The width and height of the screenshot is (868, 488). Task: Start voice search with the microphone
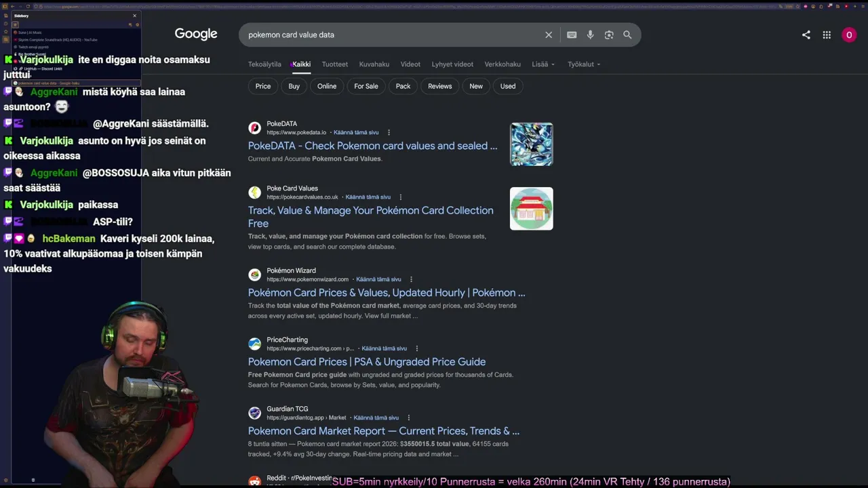pyautogui.click(x=591, y=35)
